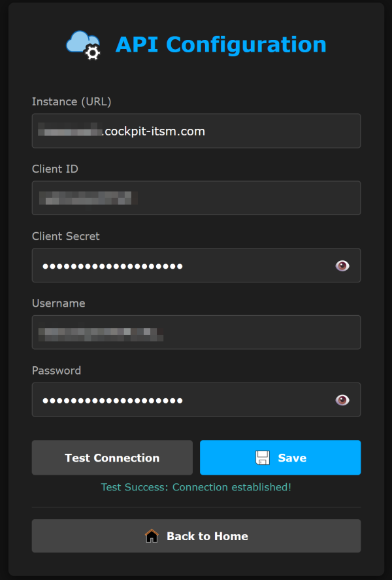
Task: Focus the Instance (URL) input field
Action: pyautogui.click(x=196, y=131)
